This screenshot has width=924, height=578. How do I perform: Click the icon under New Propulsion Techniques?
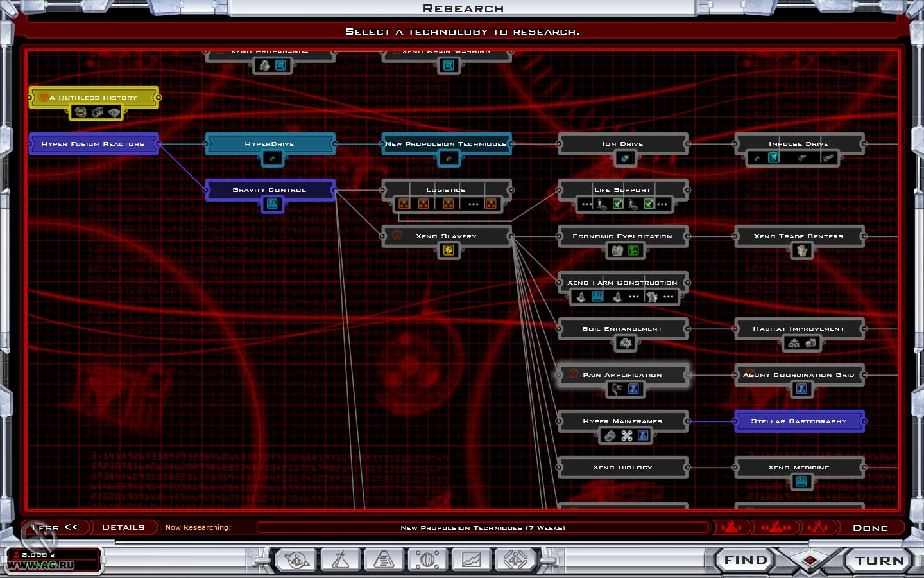click(x=449, y=158)
